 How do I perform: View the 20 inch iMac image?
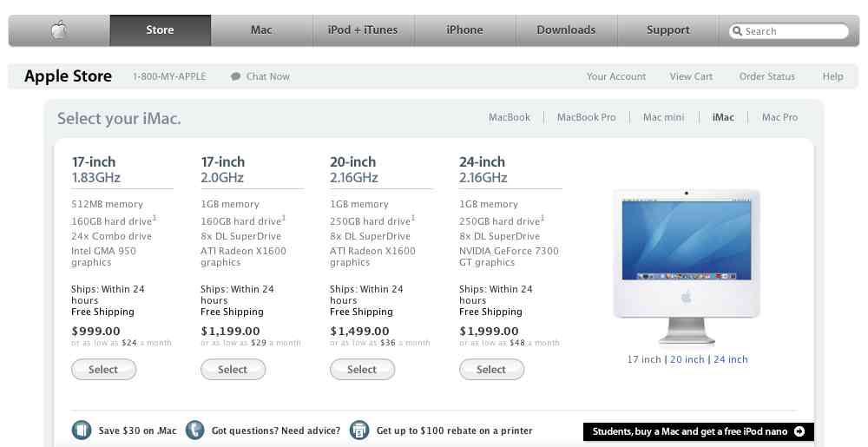(687, 359)
